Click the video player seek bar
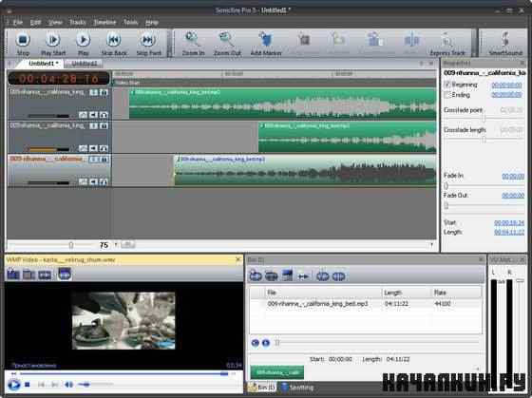532x398 pixels. pos(123,373)
